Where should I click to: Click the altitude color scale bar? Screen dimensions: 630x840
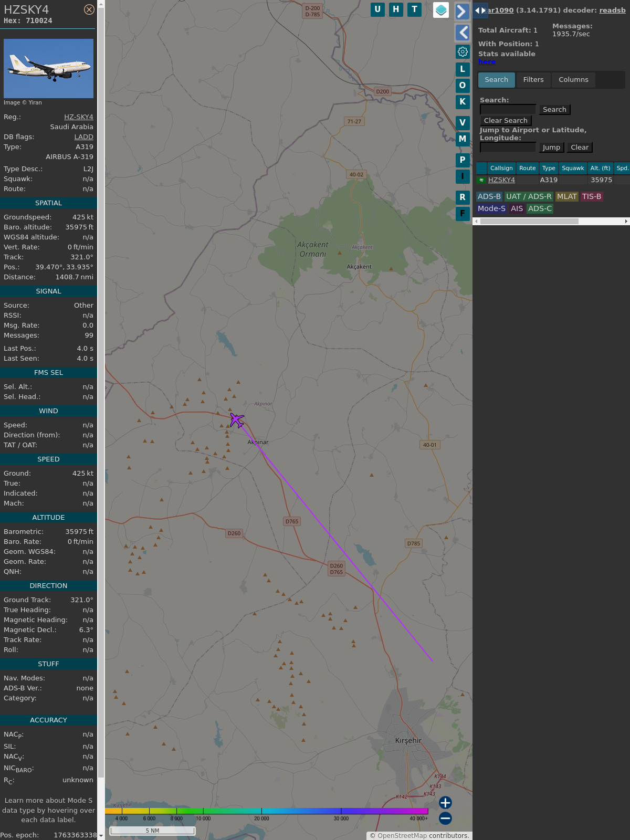click(267, 811)
